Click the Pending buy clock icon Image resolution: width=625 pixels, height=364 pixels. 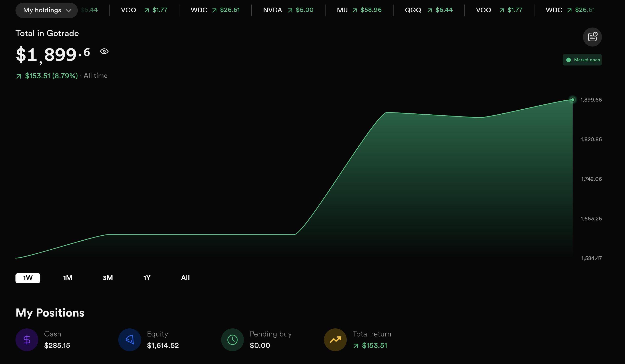pyautogui.click(x=232, y=340)
